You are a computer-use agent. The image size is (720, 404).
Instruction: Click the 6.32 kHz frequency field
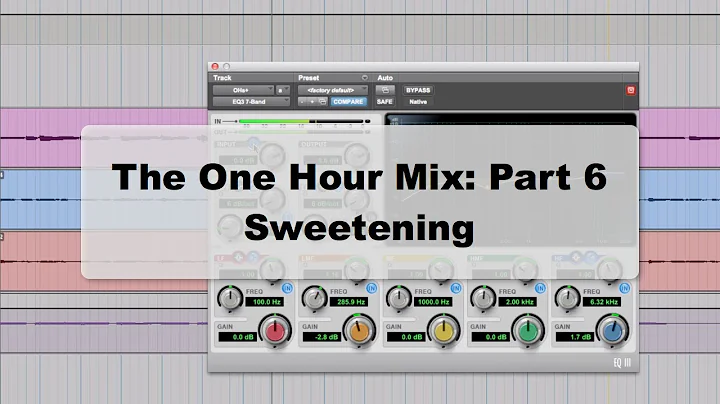[602, 302]
